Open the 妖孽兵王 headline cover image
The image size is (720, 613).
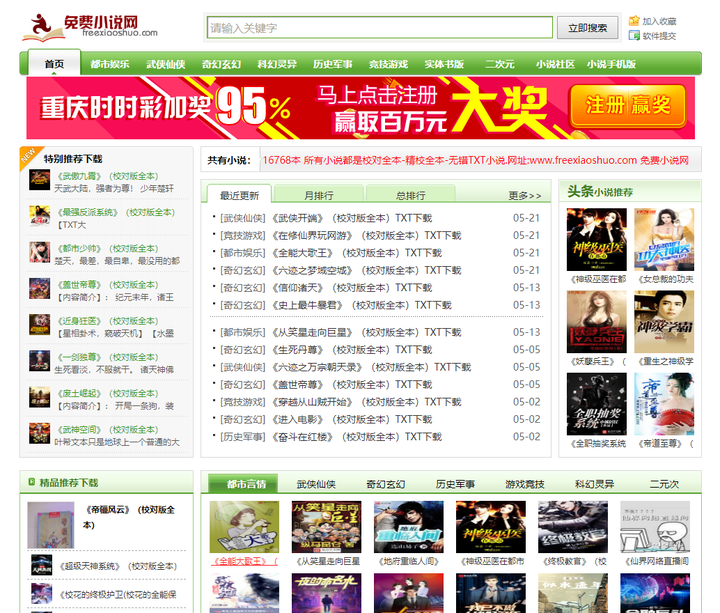(596, 321)
